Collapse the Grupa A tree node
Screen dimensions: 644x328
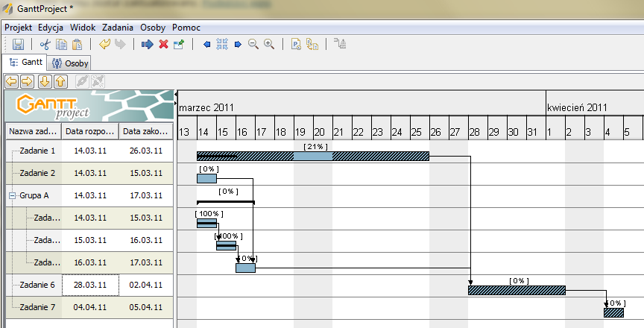point(12,196)
